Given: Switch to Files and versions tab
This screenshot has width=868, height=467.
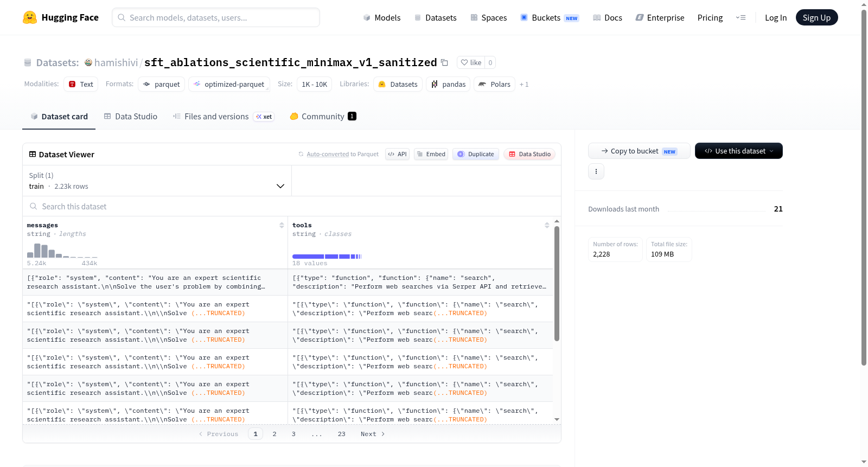Looking at the screenshot, I should (223, 116).
